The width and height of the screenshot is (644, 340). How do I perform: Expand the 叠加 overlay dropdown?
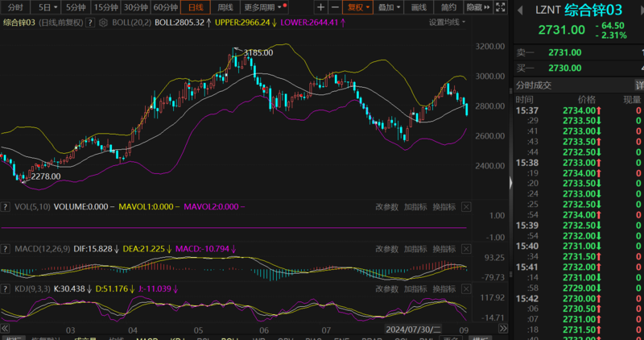(390, 7)
